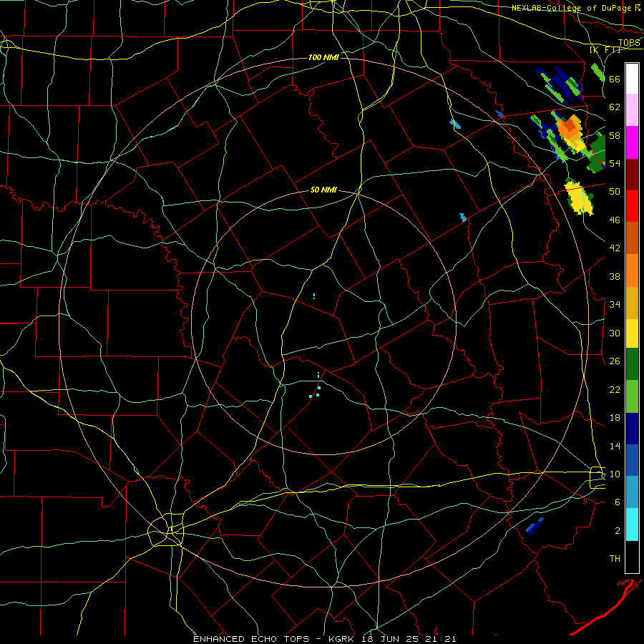The width and height of the screenshot is (644, 644).
Task: Click the dark blue echo near bottom right
Action: (x=534, y=526)
